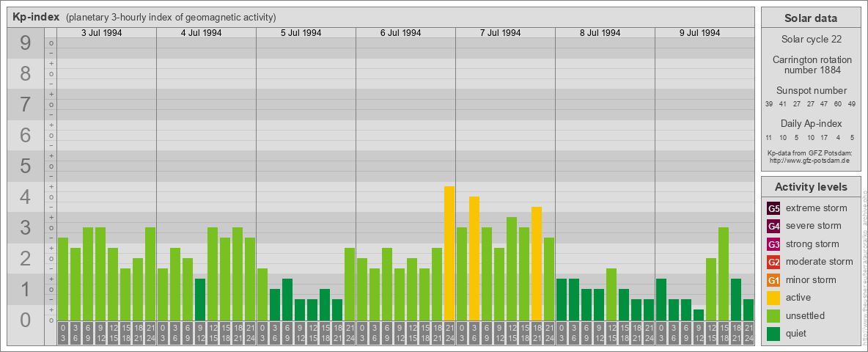Click the 6 Jul 1994 date header
This screenshot has width=868, height=352.
400,33
